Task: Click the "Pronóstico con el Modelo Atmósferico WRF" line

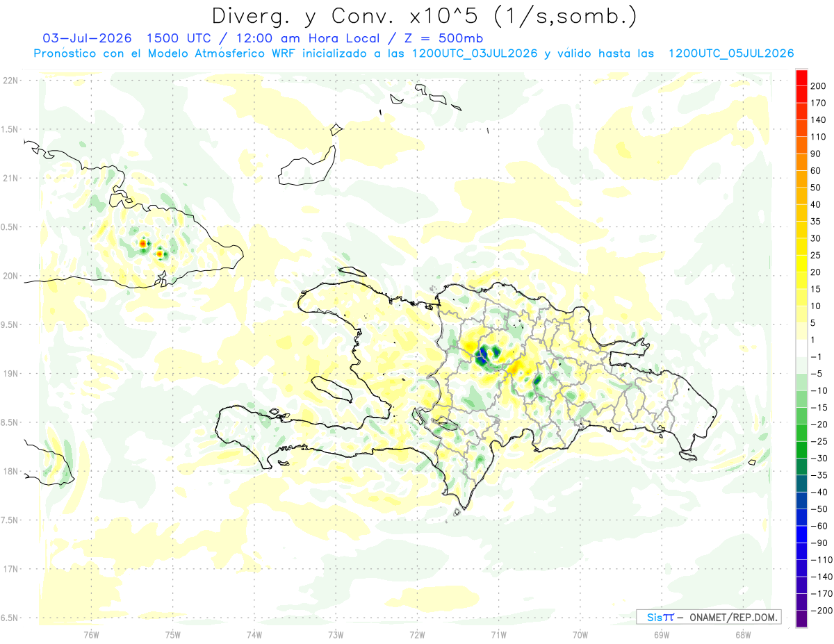Action: [x=414, y=53]
